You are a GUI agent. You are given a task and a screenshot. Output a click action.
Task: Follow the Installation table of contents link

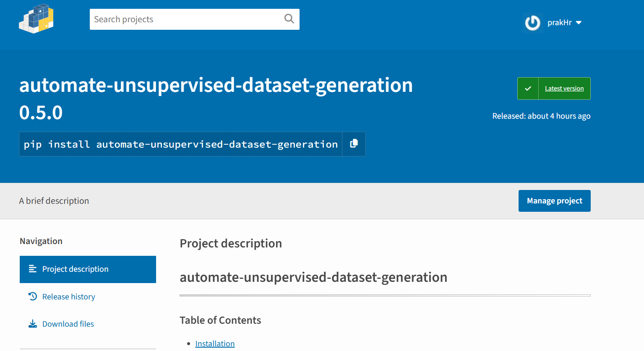pyautogui.click(x=215, y=343)
